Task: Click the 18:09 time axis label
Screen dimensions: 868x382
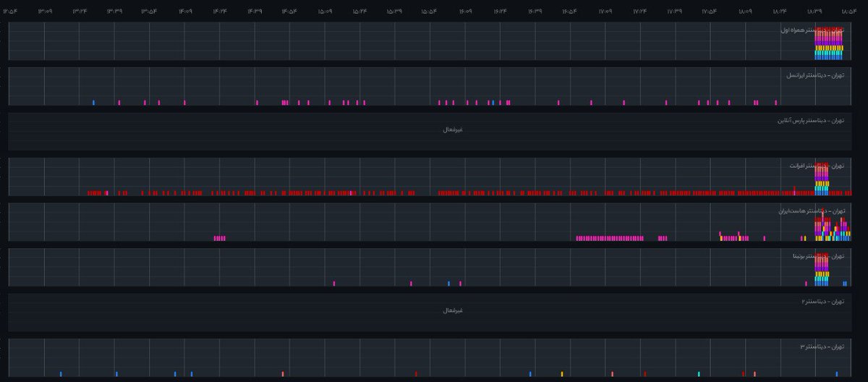Action: pyautogui.click(x=744, y=12)
